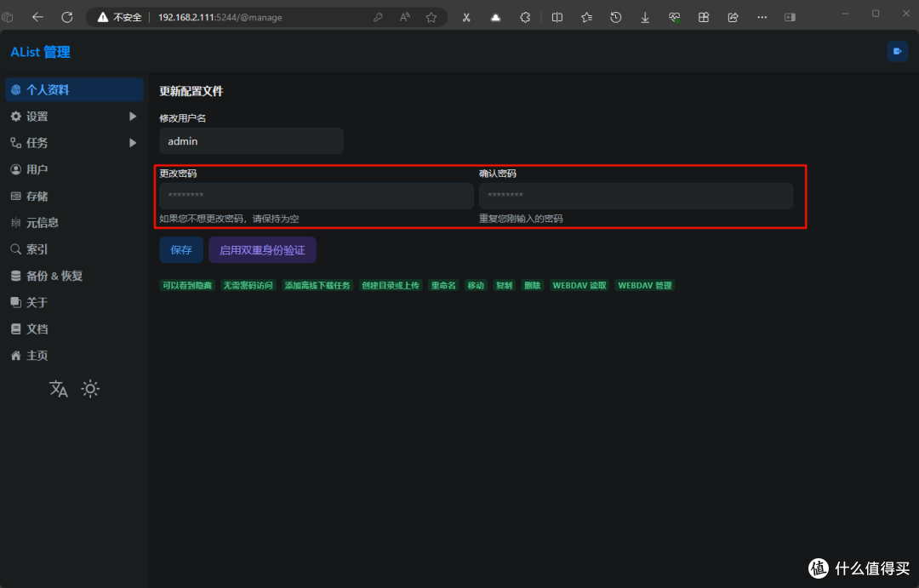919x588 pixels.
Task: Open 存储 in the sidebar
Action: click(x=74, y=196)
